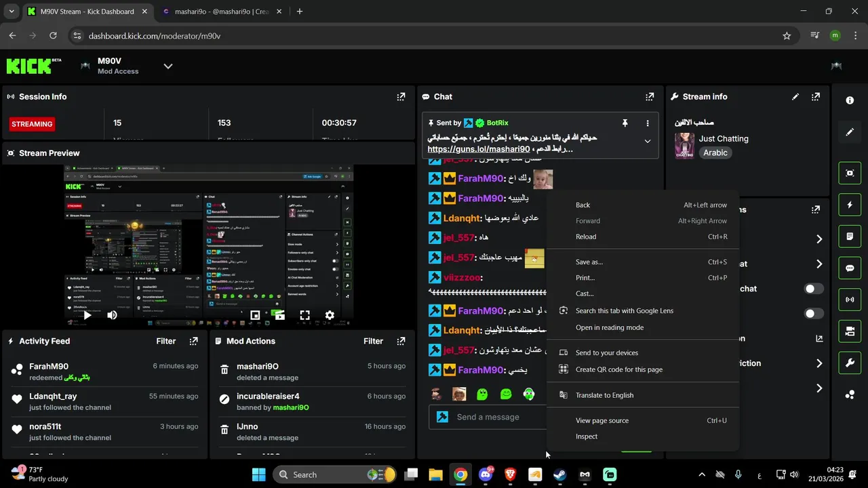Pop out the Activity Feed panel
This screenshot has height=488, width=868.
193,341
